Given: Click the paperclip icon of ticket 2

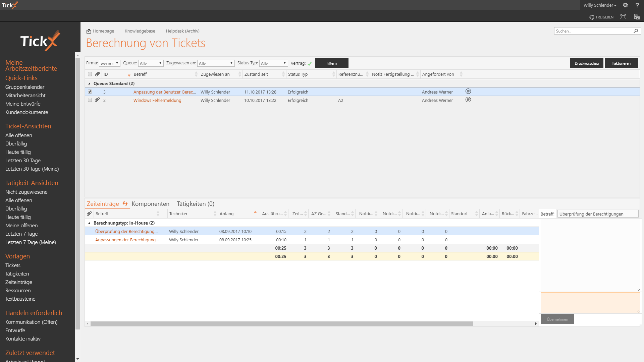Looking at the screenshot, I should click(97, 100).
